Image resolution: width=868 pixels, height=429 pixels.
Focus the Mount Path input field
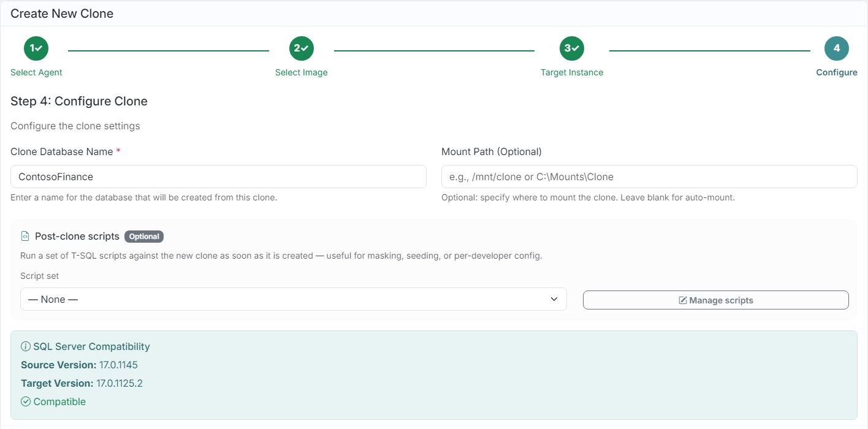649,177
